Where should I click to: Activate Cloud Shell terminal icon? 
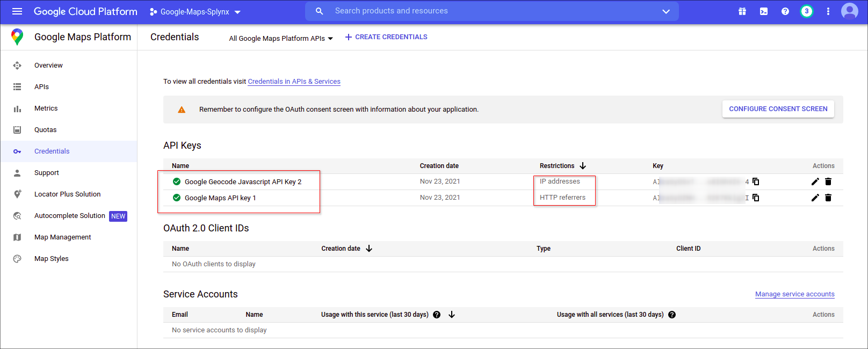click(764, 11)
